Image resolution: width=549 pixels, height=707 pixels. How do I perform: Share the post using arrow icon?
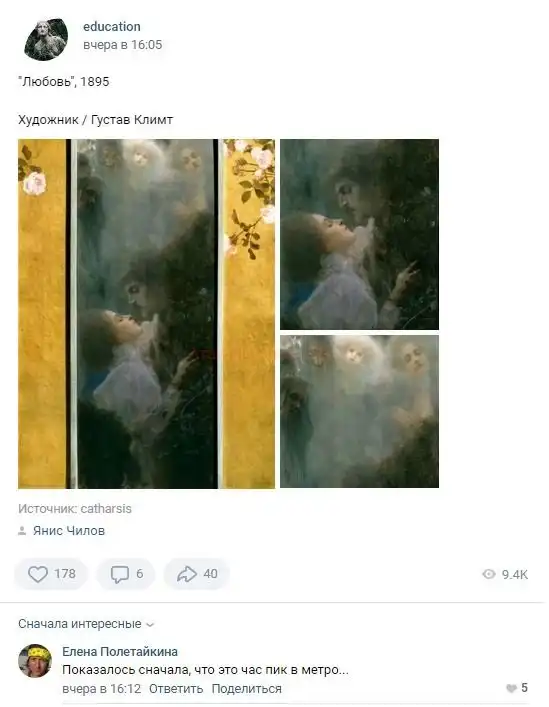pos(187,574)
